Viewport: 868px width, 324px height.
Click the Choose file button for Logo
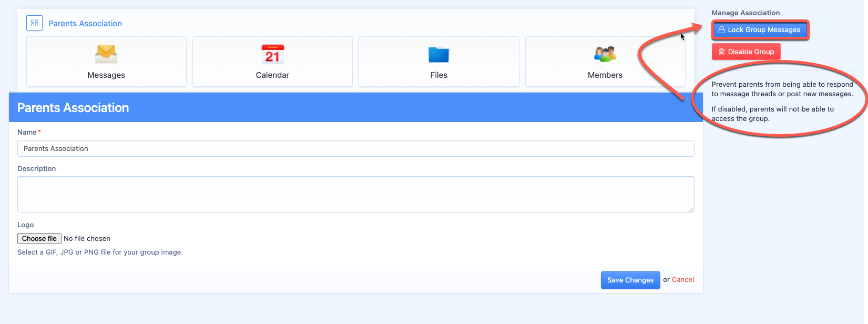point(39,239)
